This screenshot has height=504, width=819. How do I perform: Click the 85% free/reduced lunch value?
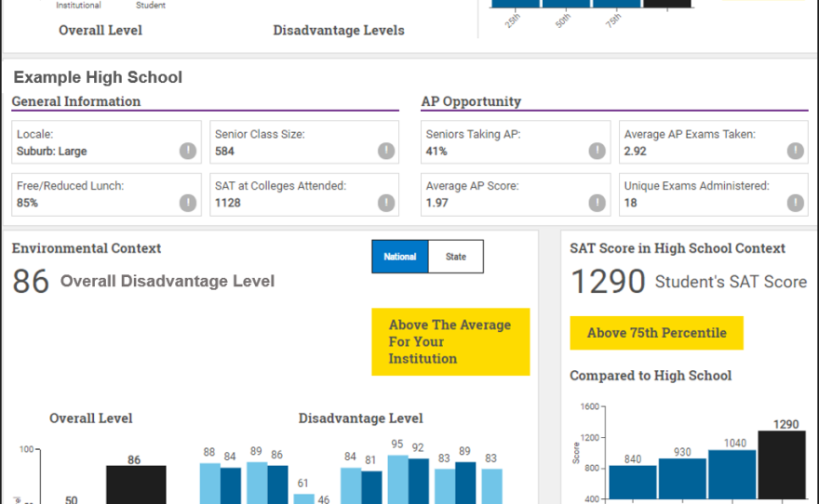pos(27,203)
